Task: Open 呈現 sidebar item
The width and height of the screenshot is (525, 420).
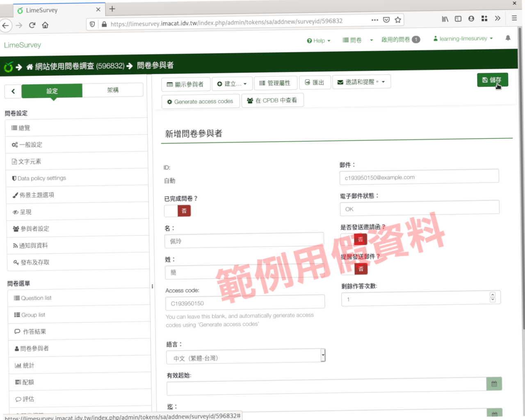Action: coord(78,212)
